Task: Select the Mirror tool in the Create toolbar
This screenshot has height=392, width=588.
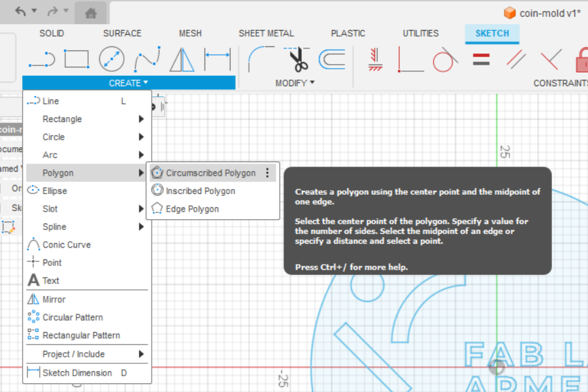Action: coord(182,59)
